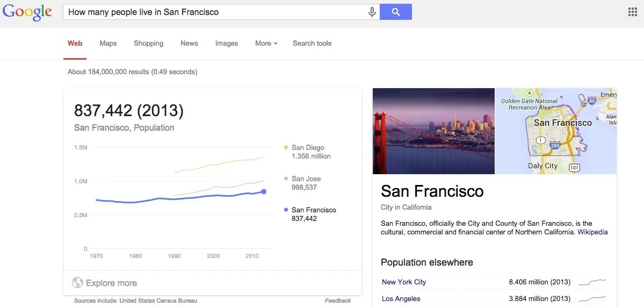Switch to the Images tab
The width and height of the screenshot is (644, 307).
click(227, 43)
